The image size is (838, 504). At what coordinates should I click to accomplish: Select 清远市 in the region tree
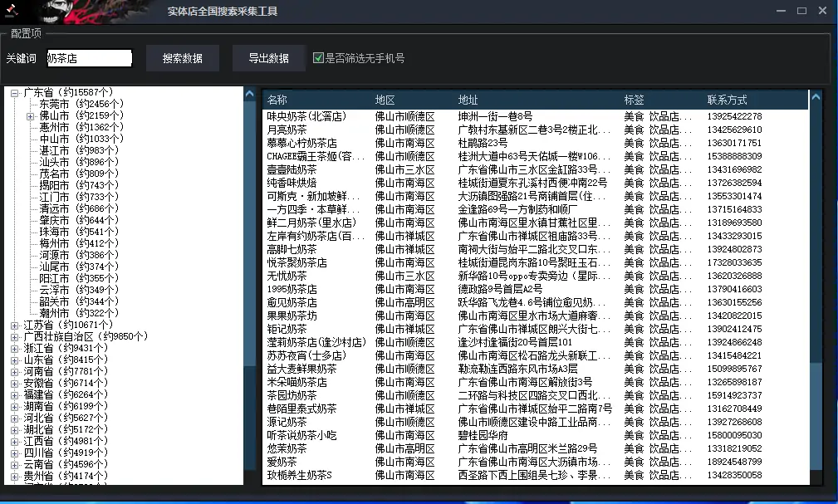79,208
